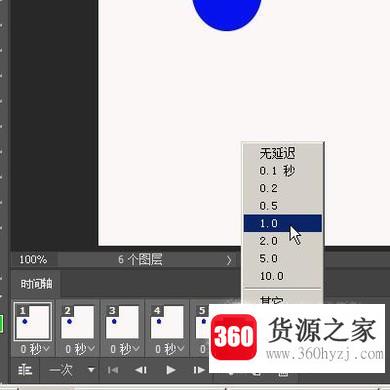Viewport: 390px width, 390px height.
Task: Go to the next frame
Action: click(199, 370)
